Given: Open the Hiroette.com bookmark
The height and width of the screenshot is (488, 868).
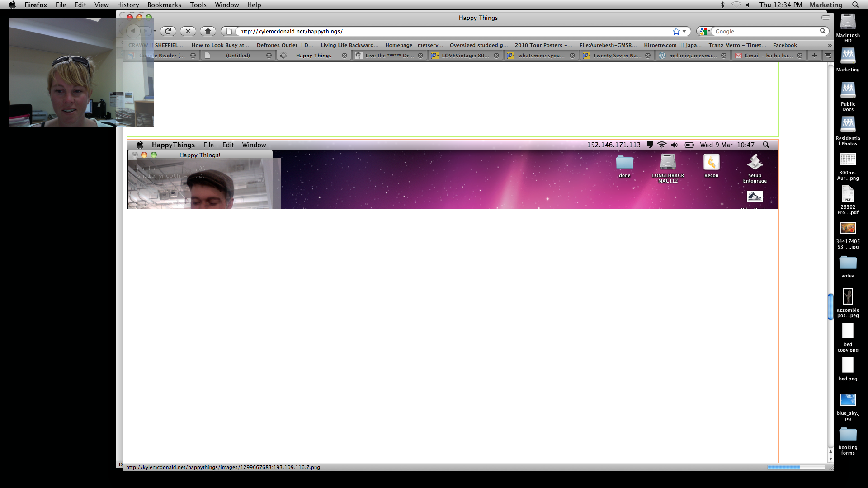Looking at the screenshot, I should coord(673,45).
